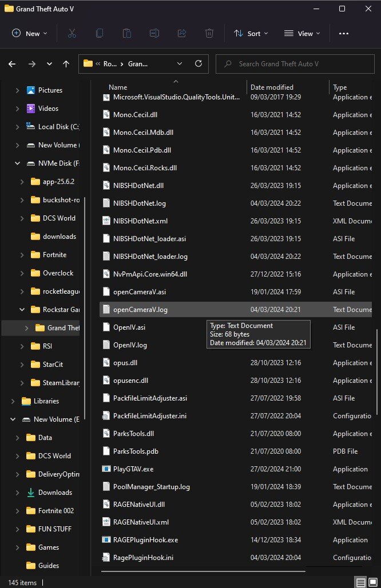Image resolution: width=381 pixels, height=588 pixels.
Task: Click the Videos icon in sidebar
Action: 31,109
